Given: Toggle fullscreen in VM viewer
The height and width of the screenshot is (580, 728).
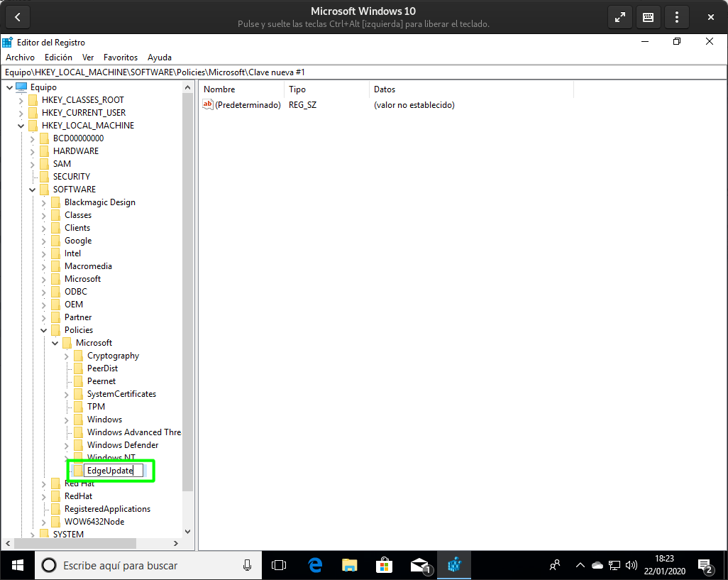Looking at the screenshot, I should [x=620, y=18].
